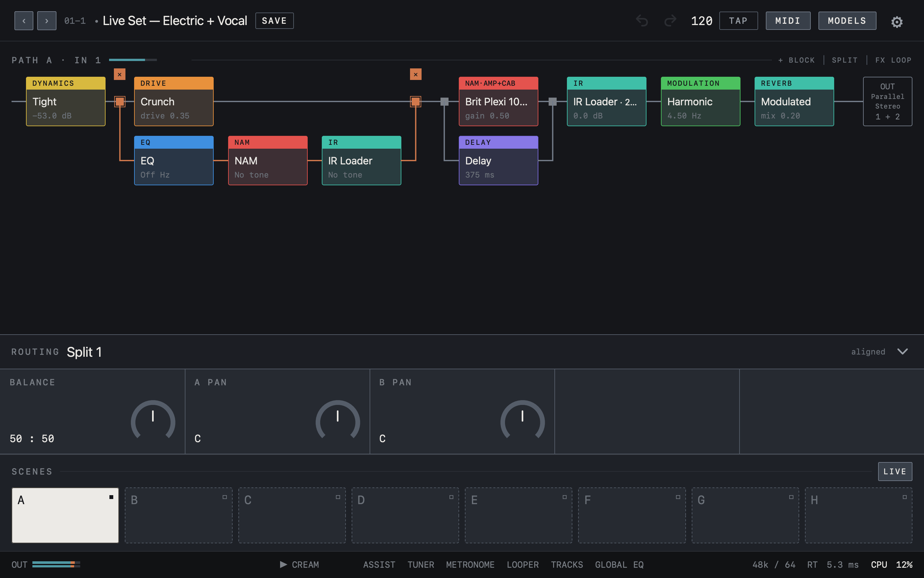Image resolution: width=924 pixels, height=578 pixels.
Task: Open the TUNER
Action: point(420,564)
